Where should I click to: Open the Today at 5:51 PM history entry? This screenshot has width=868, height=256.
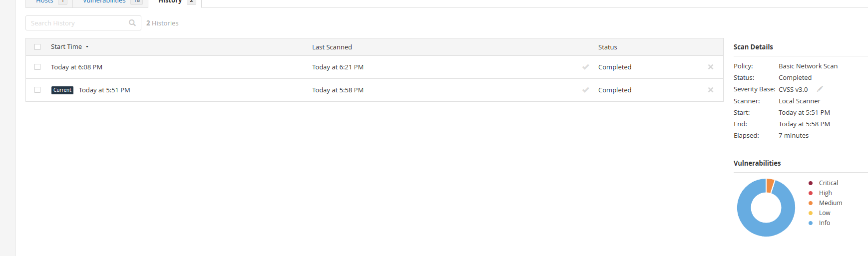(104, 90)
